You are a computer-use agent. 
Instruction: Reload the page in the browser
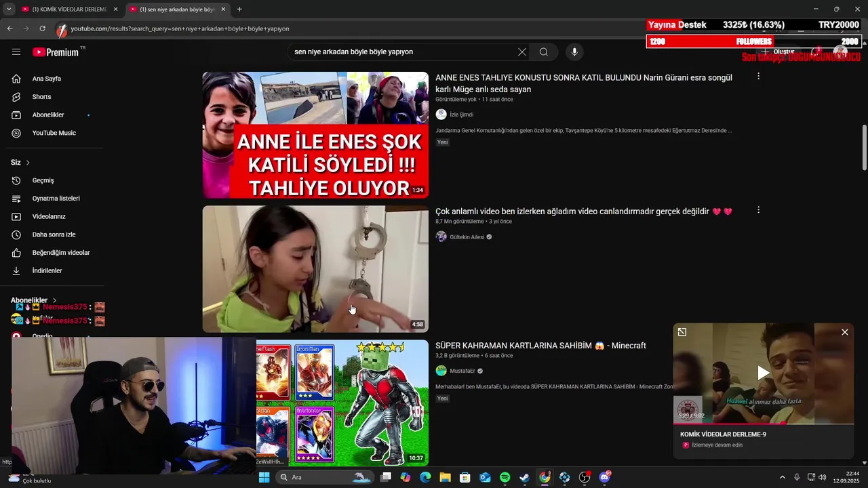coord(42,28)
